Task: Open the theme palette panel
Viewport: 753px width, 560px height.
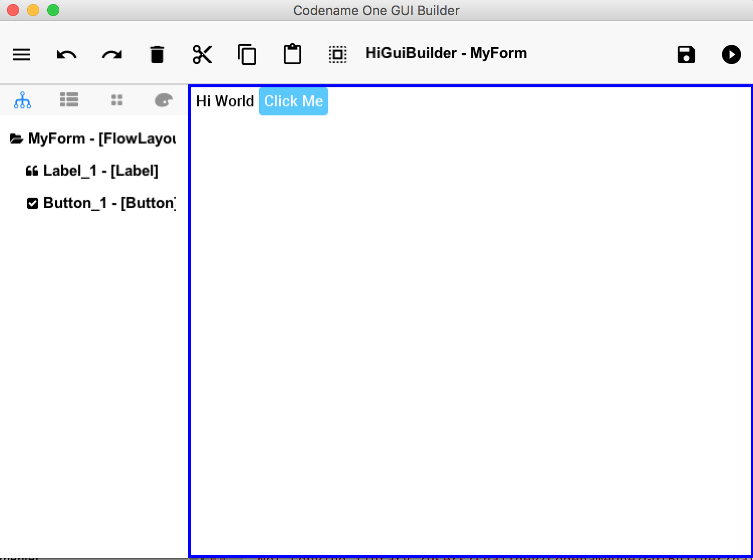Action: pos(163,100)
